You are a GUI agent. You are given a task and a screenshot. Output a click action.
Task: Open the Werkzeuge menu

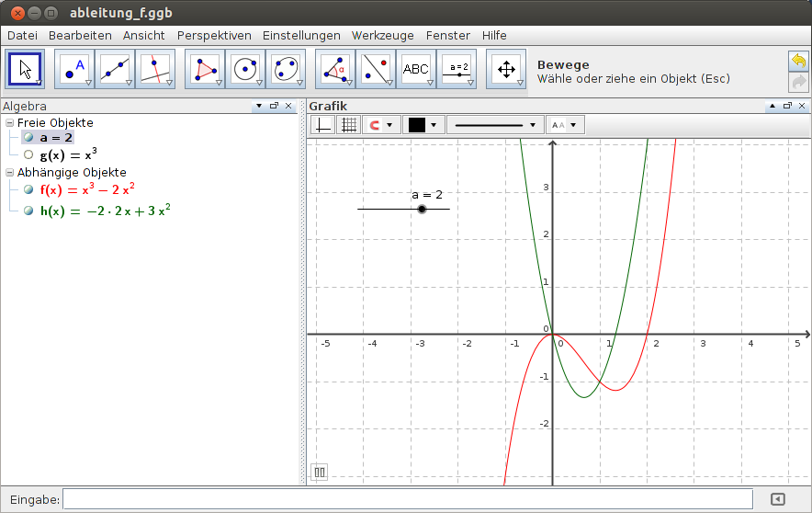pos(383,35)
